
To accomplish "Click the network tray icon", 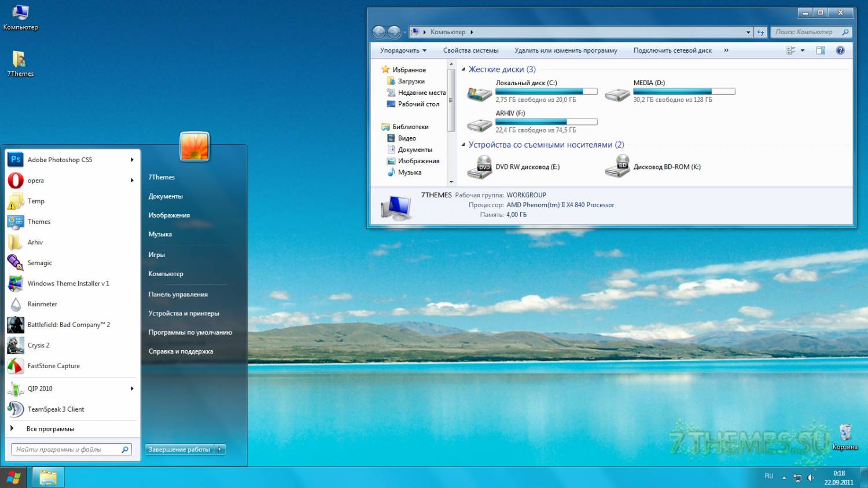I will (797, 478).
